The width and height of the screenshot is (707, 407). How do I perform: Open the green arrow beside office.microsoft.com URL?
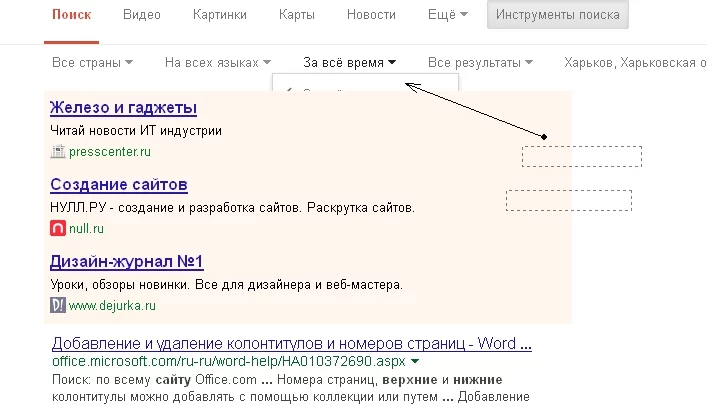tap(415, 361)
